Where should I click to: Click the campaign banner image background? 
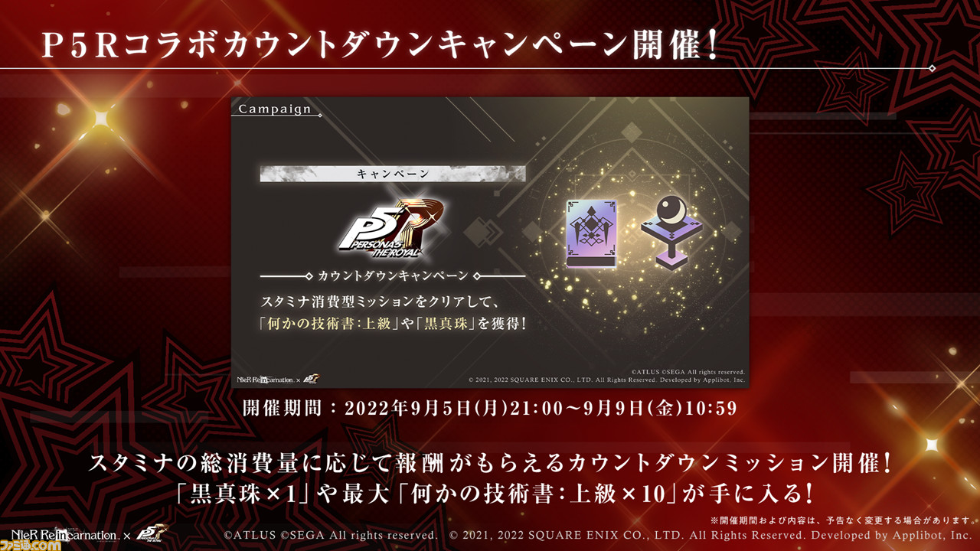[x=490, y=242]
